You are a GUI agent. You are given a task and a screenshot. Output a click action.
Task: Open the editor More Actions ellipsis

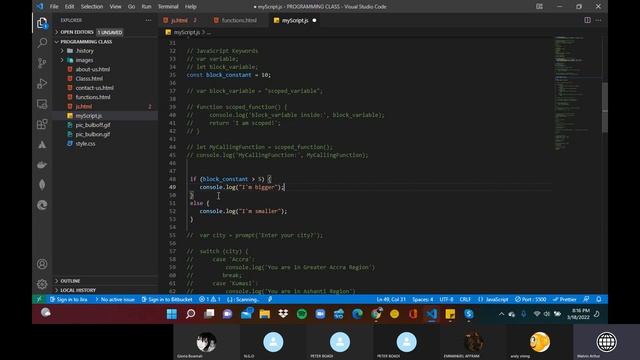598,20
